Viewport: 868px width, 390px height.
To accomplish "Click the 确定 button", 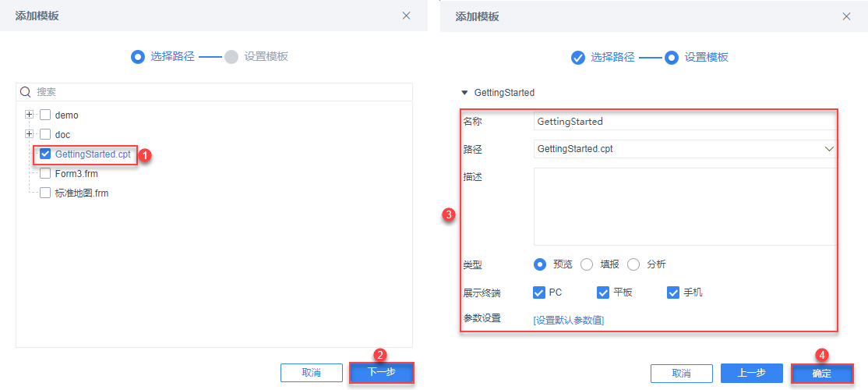I will coord(821,374).
